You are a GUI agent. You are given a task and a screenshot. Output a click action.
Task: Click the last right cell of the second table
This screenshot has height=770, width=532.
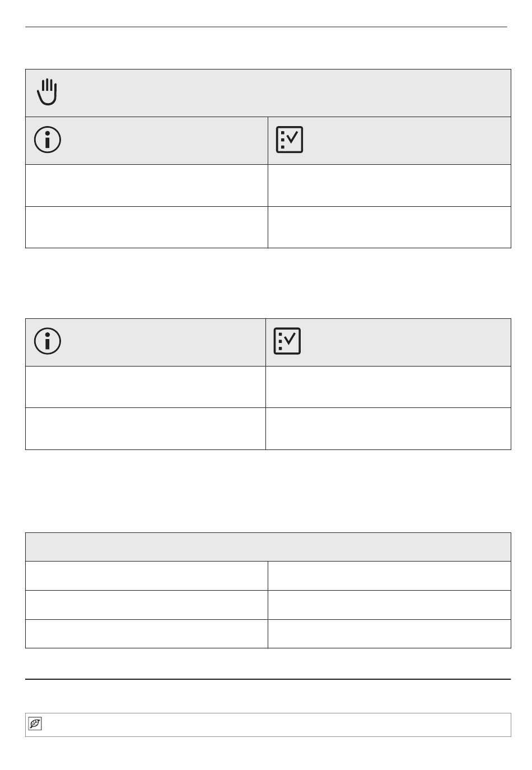click(388, 429)
